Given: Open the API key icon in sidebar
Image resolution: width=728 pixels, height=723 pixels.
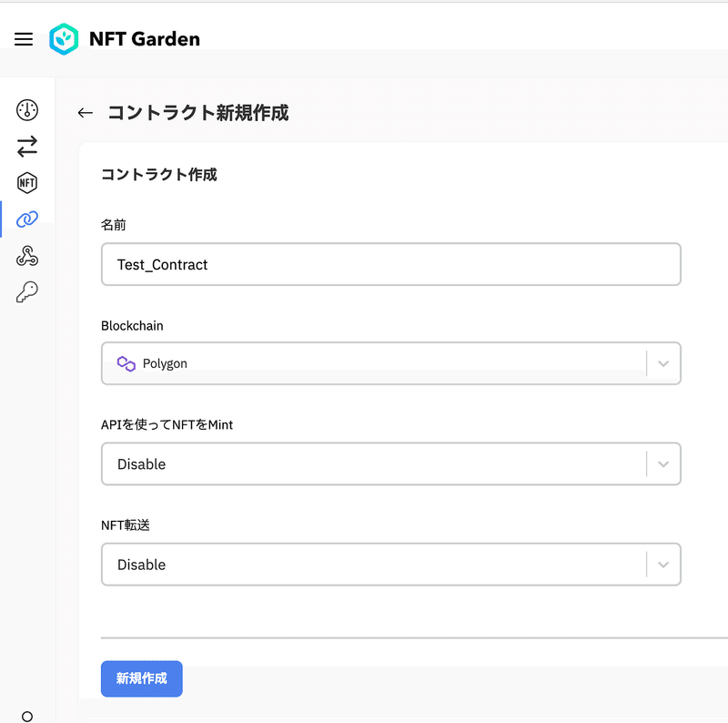Looking at the screenshot, I should pyautogui.click(x=27, y=291).
